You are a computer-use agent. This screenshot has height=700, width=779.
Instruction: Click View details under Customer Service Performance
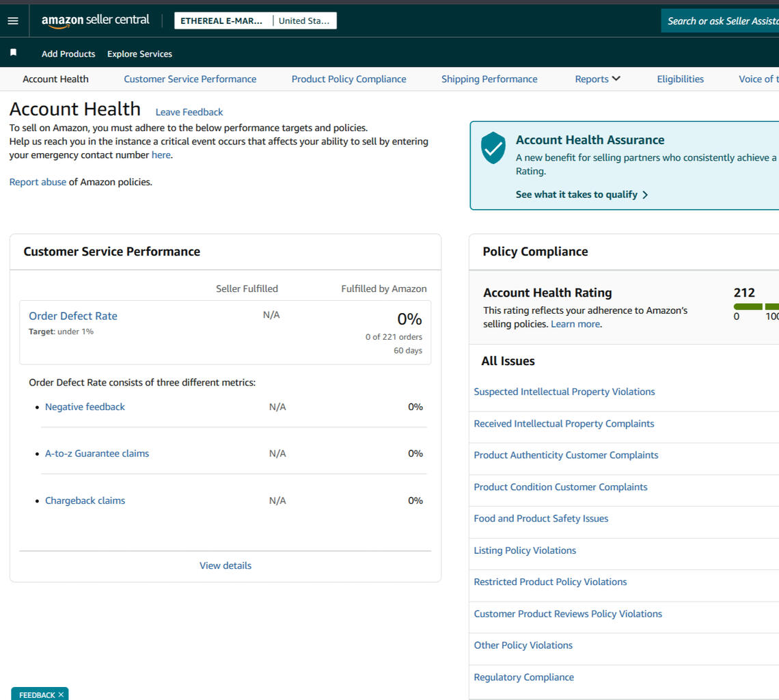click(225, 565)
